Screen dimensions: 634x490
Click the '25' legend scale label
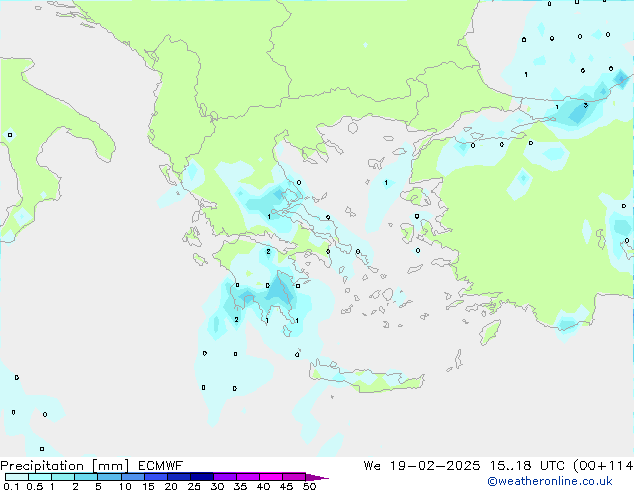tap(194, 486)
